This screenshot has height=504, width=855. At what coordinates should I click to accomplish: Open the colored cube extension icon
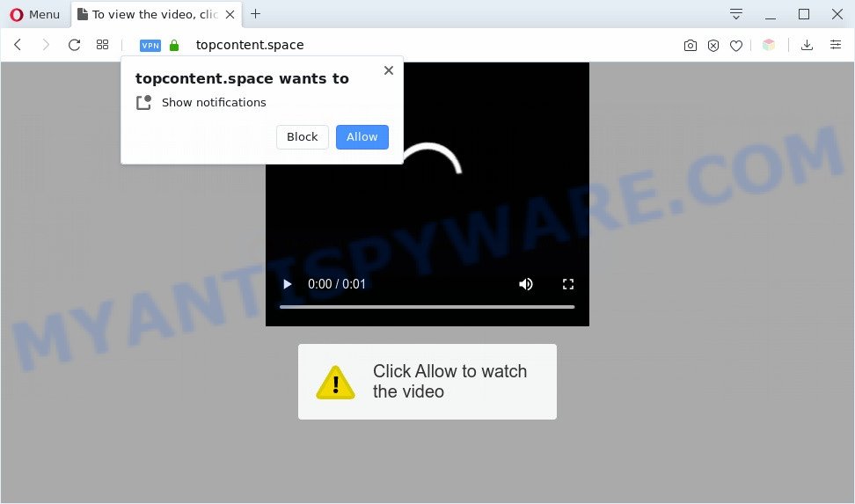pyautogui.click(x=769, y=45)
